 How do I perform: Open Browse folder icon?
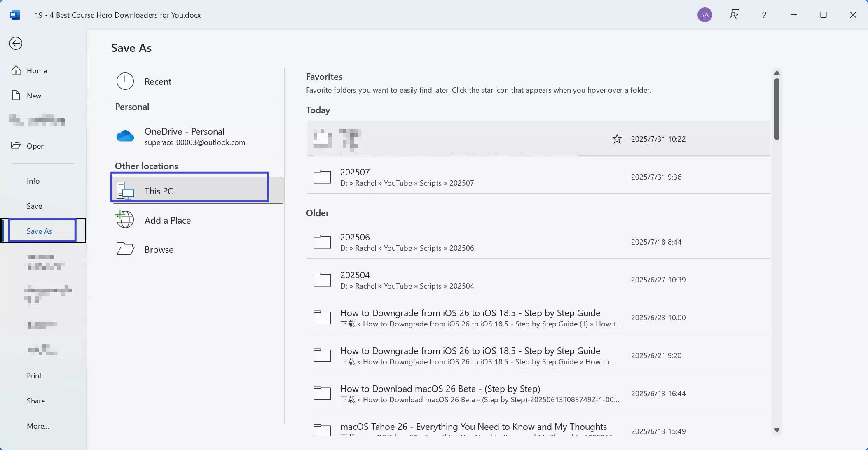[125, 249]
